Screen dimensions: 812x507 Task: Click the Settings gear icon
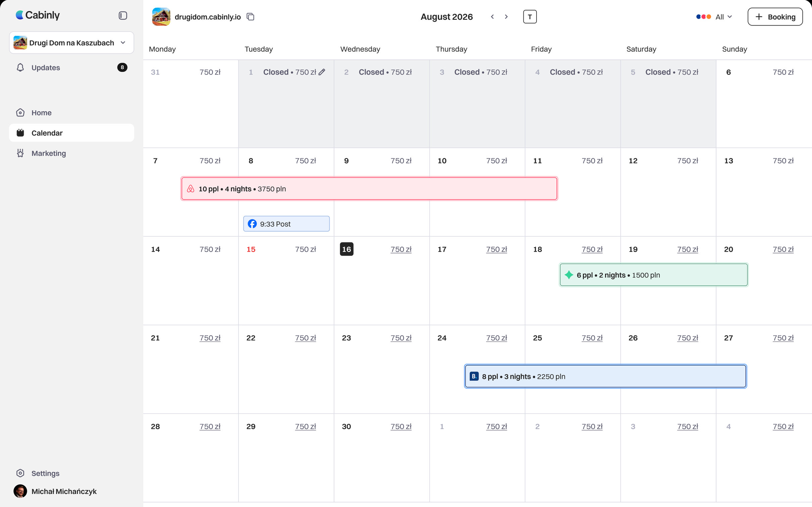pyautogui.click(x=20, y=473)
